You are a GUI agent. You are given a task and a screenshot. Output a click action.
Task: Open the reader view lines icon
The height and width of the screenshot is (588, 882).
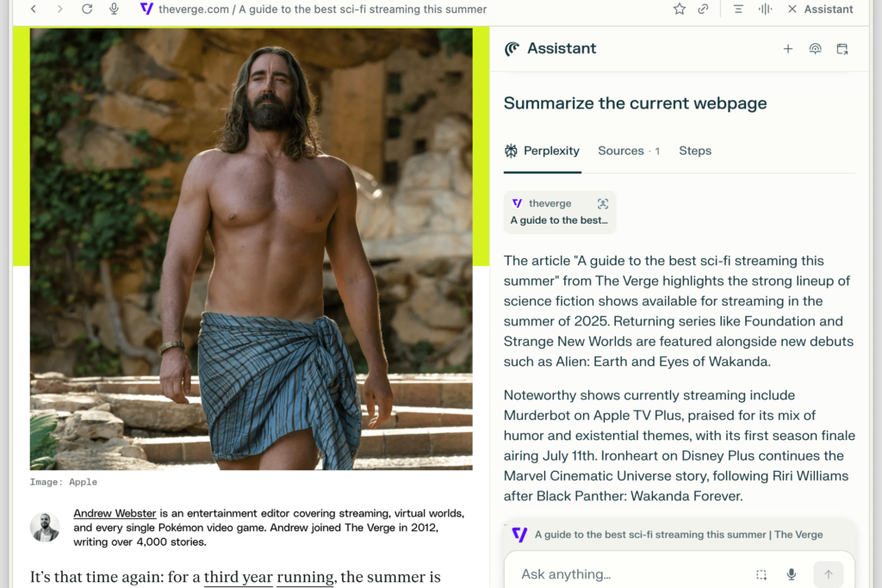[x=738, y=9]
